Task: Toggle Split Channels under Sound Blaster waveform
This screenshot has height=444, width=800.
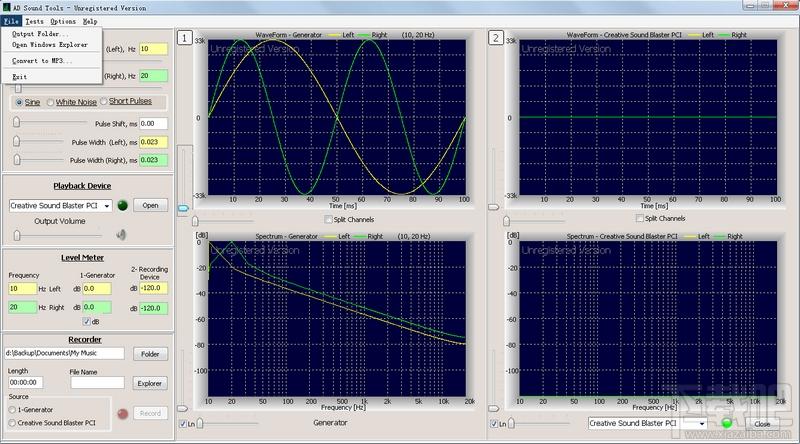Action: pos(639,218)
